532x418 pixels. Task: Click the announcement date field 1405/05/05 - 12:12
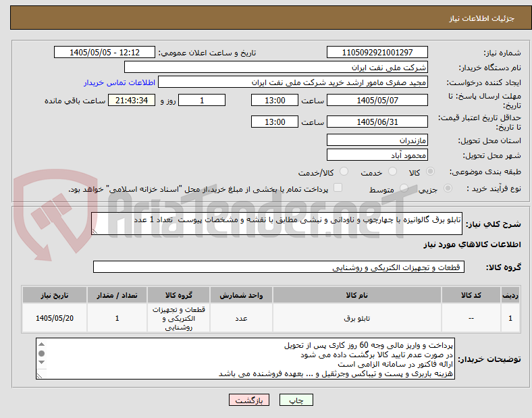tap(105, 52)
